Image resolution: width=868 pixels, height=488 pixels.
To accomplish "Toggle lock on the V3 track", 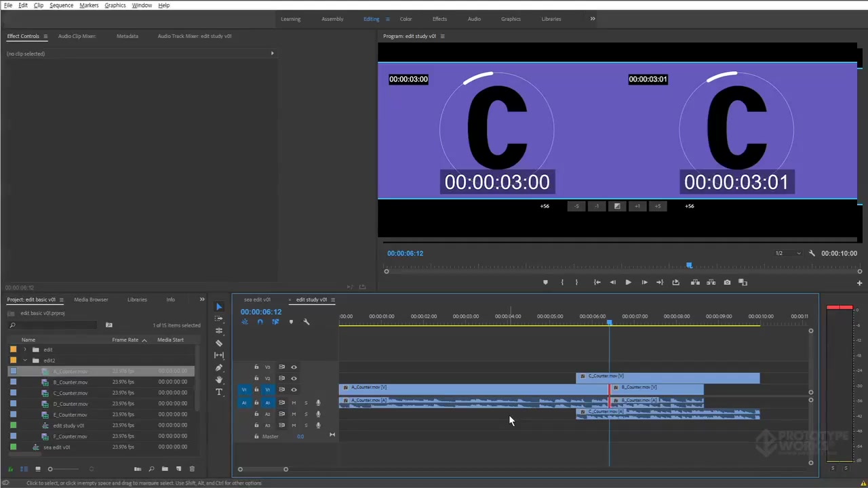I will click(256, 367).
